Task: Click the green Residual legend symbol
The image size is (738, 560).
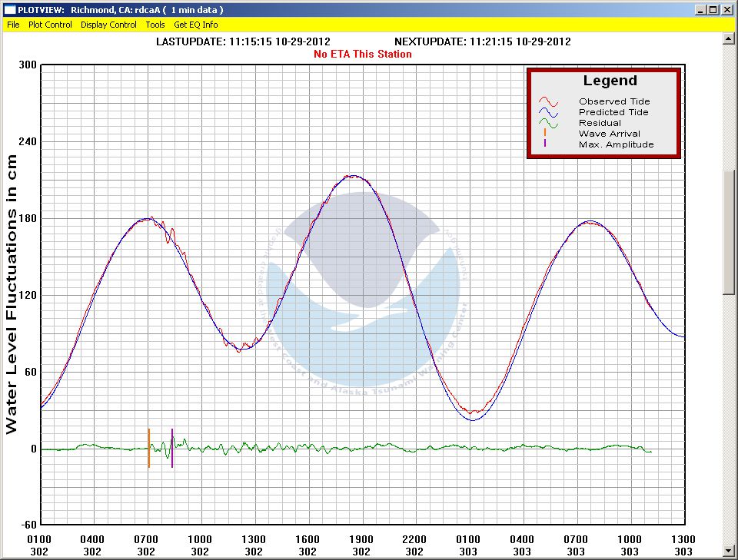Action: click(547, 123)
